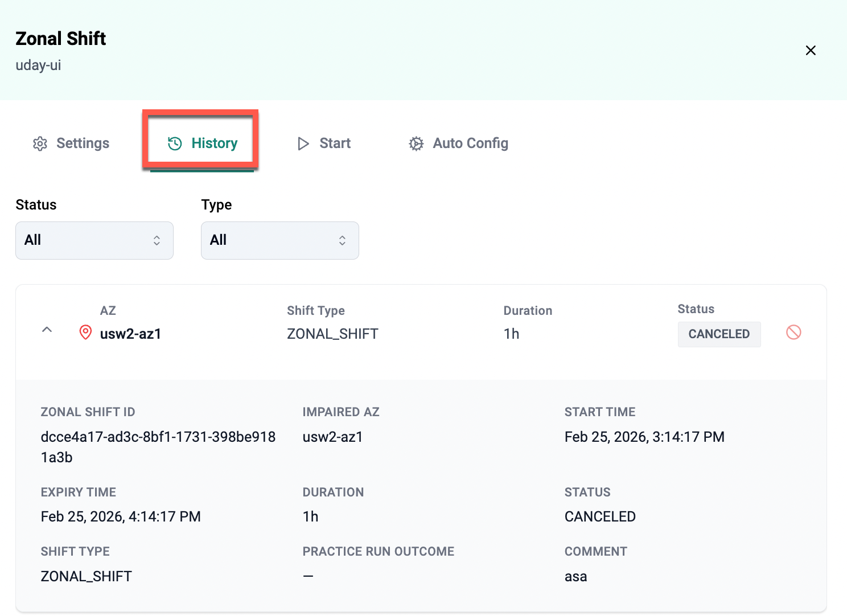Click the comment value asa

tap(575, 577)
